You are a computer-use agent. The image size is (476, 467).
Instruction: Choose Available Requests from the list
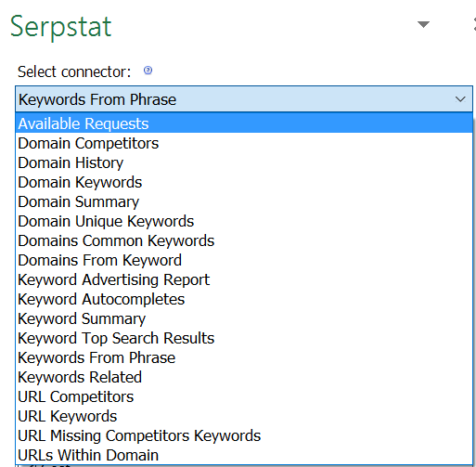[x=244, y=123]
